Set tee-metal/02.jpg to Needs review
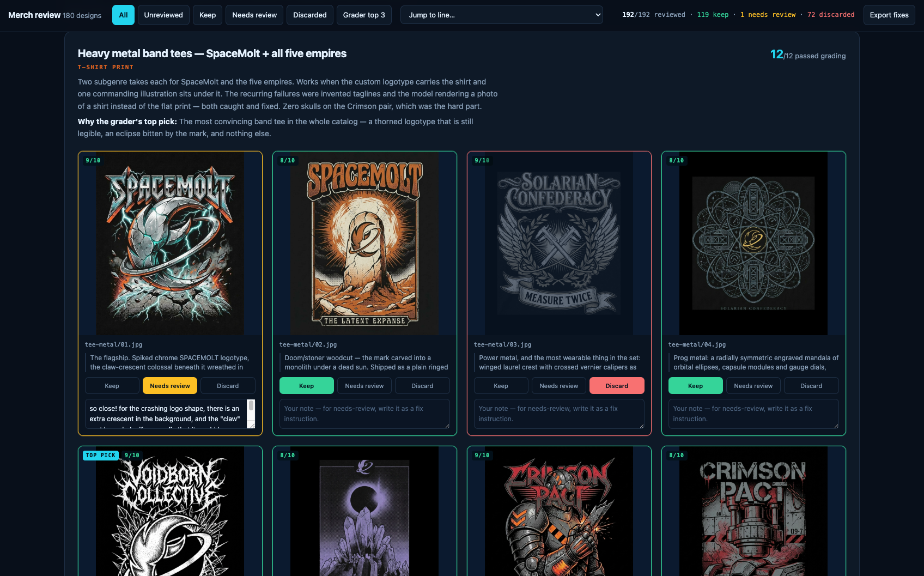Image resolution: width=924 pixels, height=576 pixels. [x=364, y=386]
